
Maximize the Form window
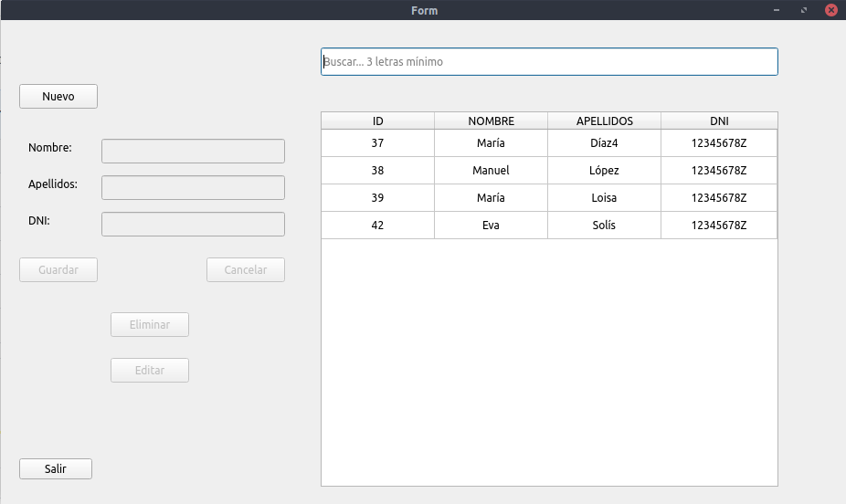click(804, 10)
